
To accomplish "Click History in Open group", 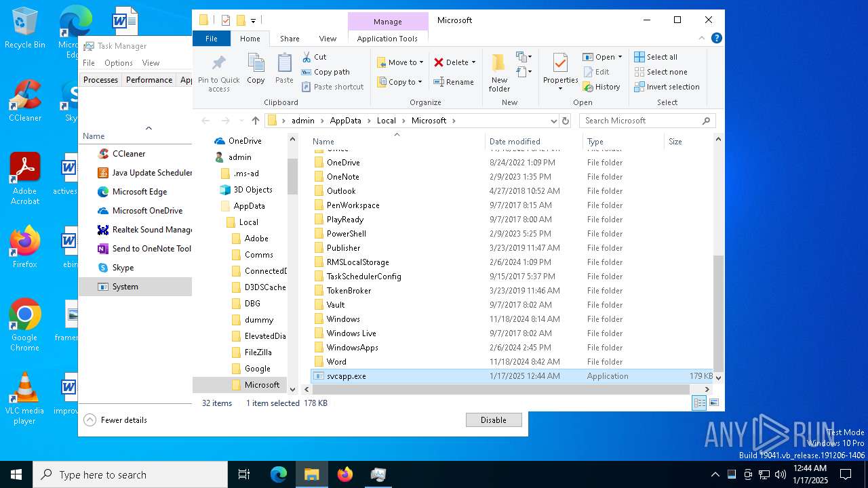I will pyautogui.click(x=601, y=87).
